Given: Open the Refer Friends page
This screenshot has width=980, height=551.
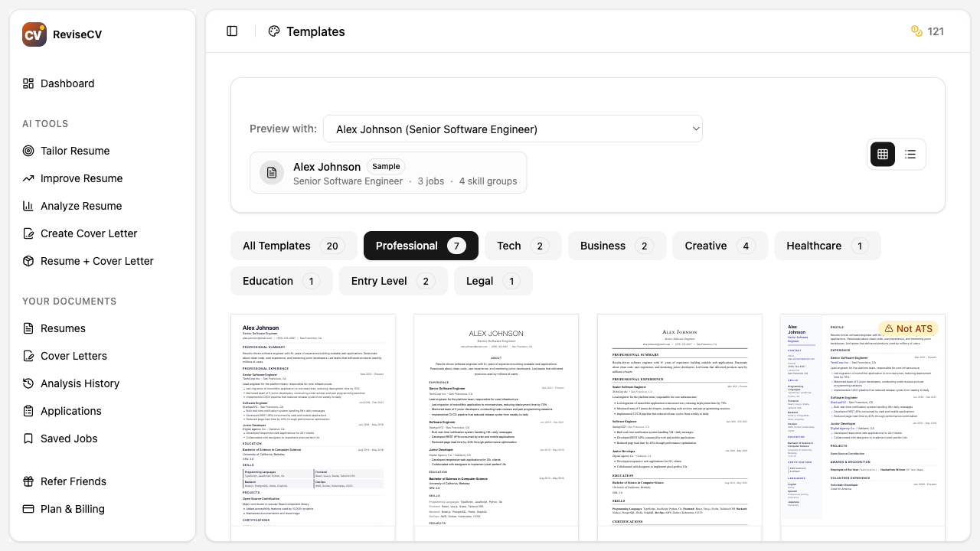Looking at the screenshot, I should click(x=73, y=481).
